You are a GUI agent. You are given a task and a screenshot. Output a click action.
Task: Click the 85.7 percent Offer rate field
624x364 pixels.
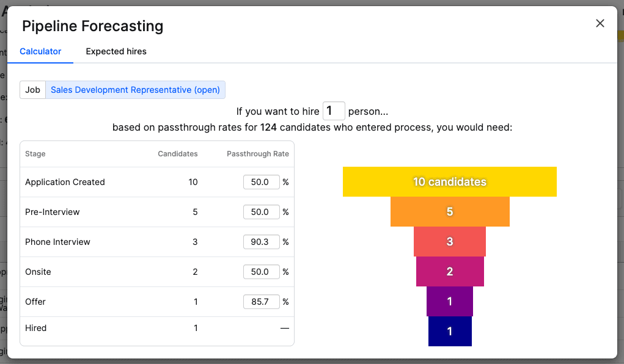coord(261,301)
